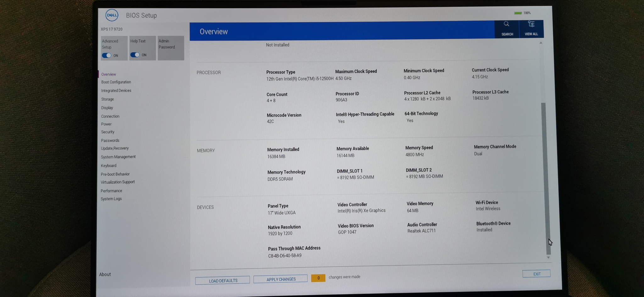The height and width of the screenshot is (297, 644).
Task: Click the Processor ID 906A3 value
Action: (341, 100)
